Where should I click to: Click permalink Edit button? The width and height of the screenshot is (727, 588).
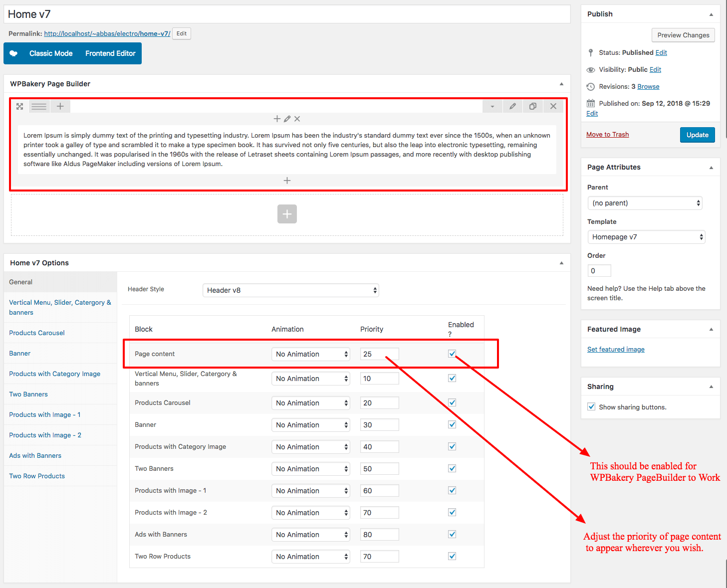tap(182, 33)
